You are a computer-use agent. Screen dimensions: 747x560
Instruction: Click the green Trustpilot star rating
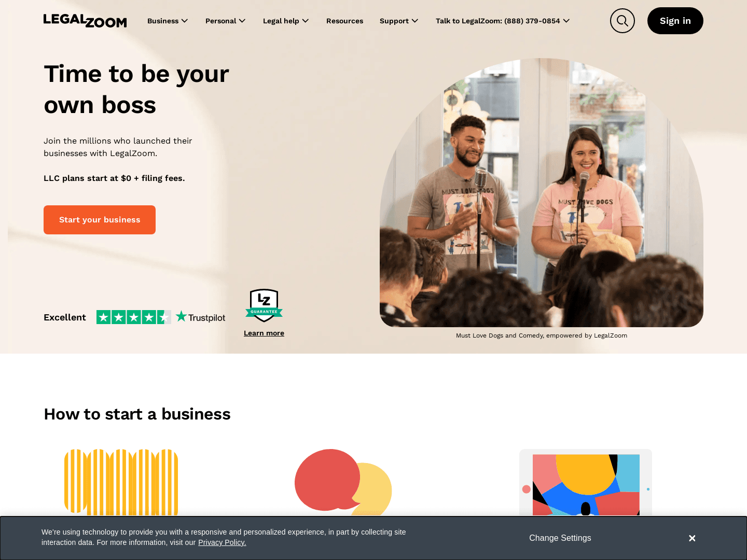[134, 317]
